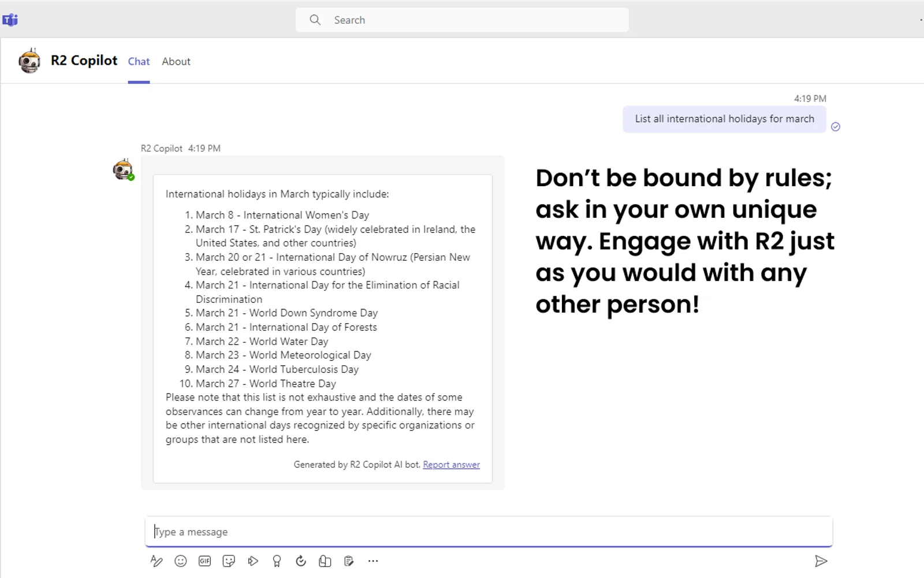Click the overlapping-pages icon in compose toolbar
The width and height of the screenshot is (924, 578).
(325, 561)
